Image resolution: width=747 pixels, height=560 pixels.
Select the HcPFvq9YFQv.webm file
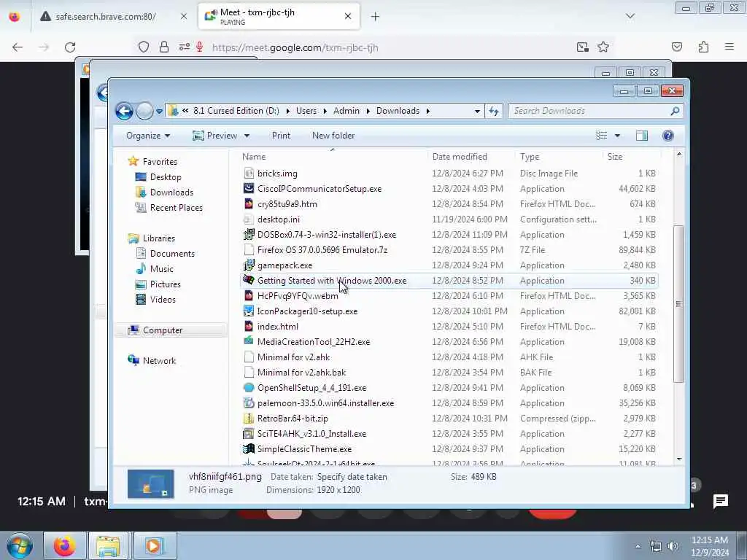click(298, 296)
